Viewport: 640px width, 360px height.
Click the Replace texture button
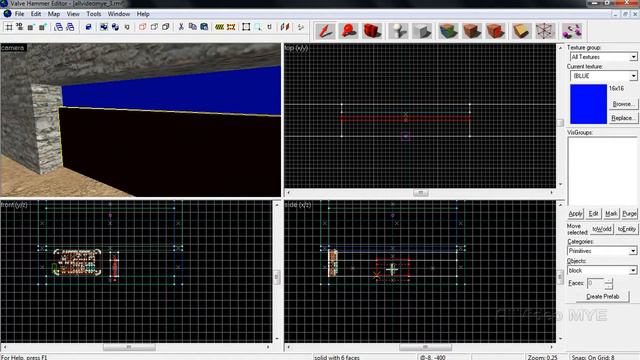coord(623,118)
